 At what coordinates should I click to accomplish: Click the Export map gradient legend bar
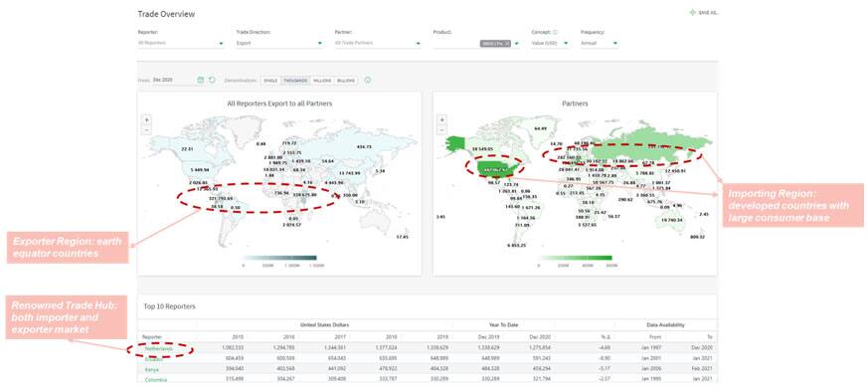tap(279, 258)
